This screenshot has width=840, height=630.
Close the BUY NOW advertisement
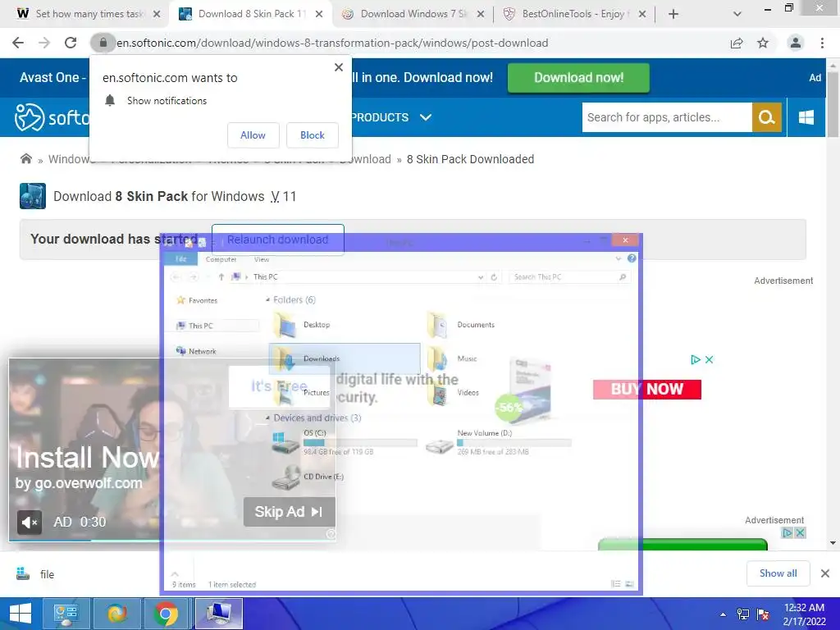pos(709,359)
